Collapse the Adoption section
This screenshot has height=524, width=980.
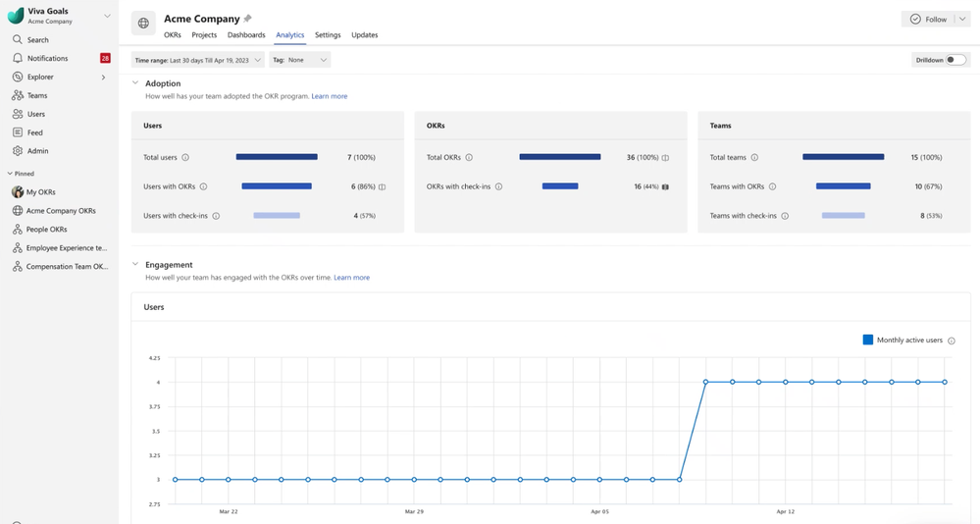pyautogui.click(x=135, y=82)
